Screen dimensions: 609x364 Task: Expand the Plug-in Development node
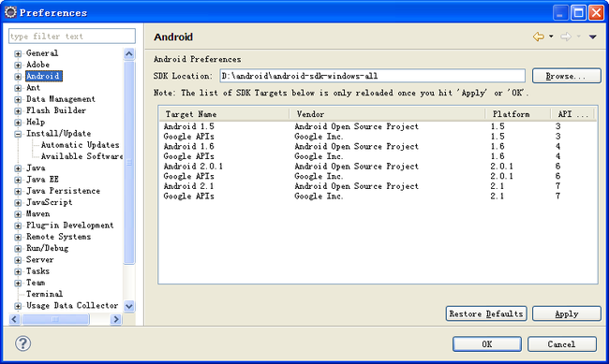tap(18, 226)
